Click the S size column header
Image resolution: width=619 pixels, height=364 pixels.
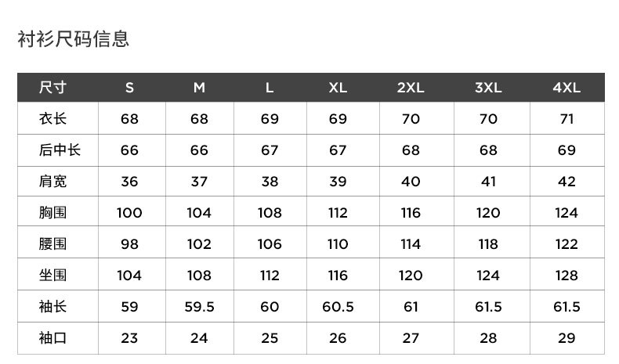pyautogui.click(x=129, y=88)
